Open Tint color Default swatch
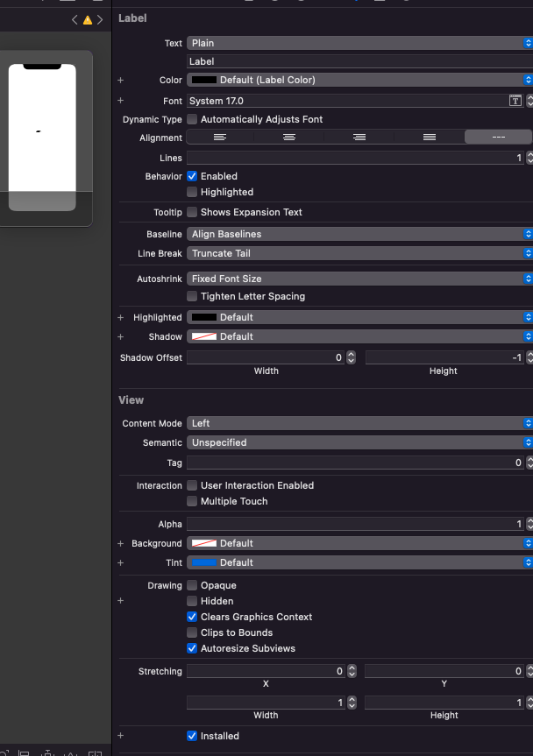The height and width of the screenshot is (756, 533). click(204, 562)
